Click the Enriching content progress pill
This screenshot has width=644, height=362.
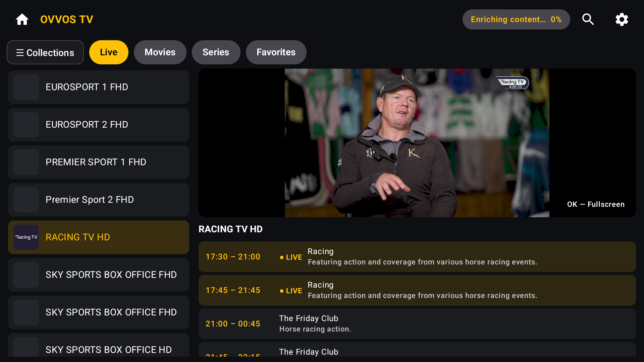[516, 19]
